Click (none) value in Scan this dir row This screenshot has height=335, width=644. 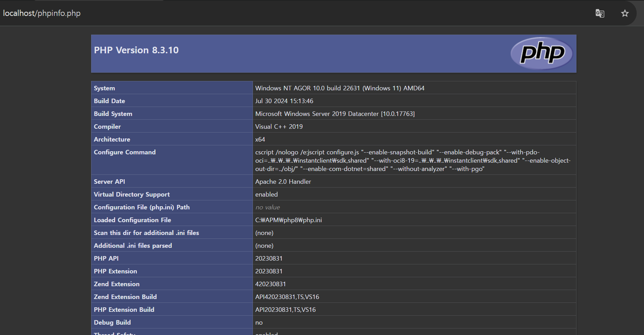pyautogui.click(x=264, y=233)
